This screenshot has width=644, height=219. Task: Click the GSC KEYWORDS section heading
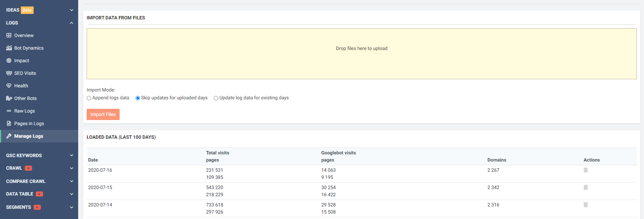[24, 155]
